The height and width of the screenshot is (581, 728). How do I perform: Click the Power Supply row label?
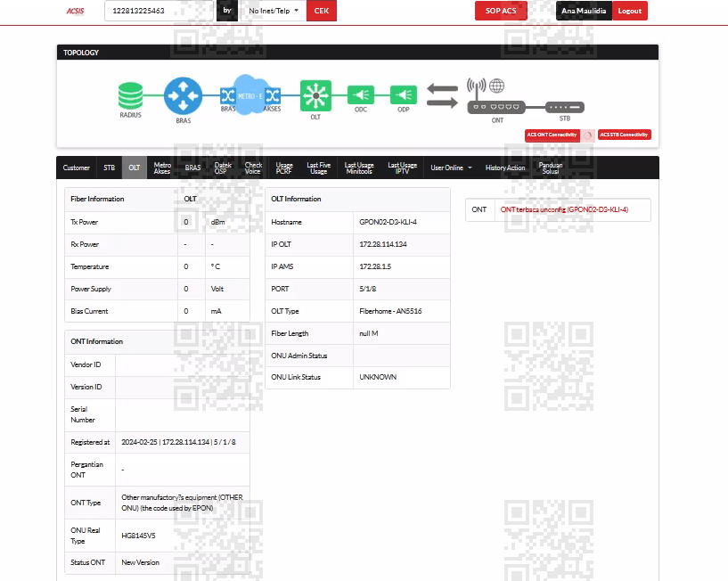click(91, 289)
